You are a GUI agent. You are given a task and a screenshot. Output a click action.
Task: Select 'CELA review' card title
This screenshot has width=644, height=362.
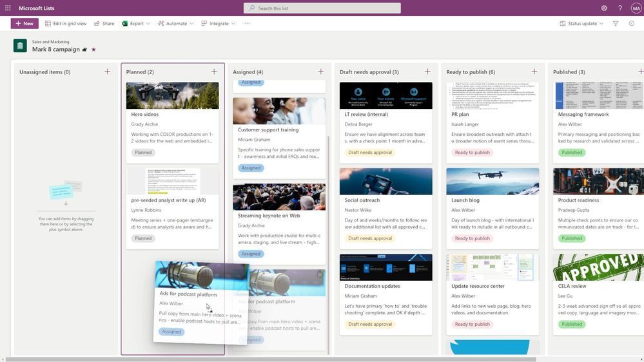[x=572, y=286]
